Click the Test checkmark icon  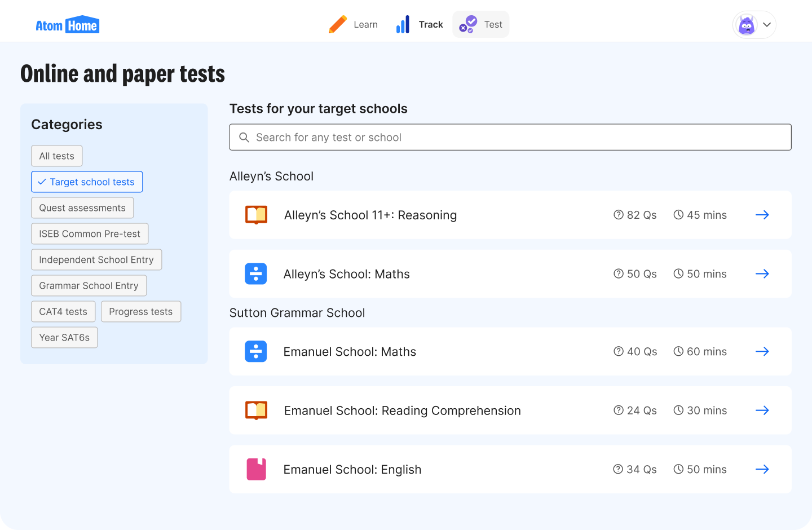468,24
